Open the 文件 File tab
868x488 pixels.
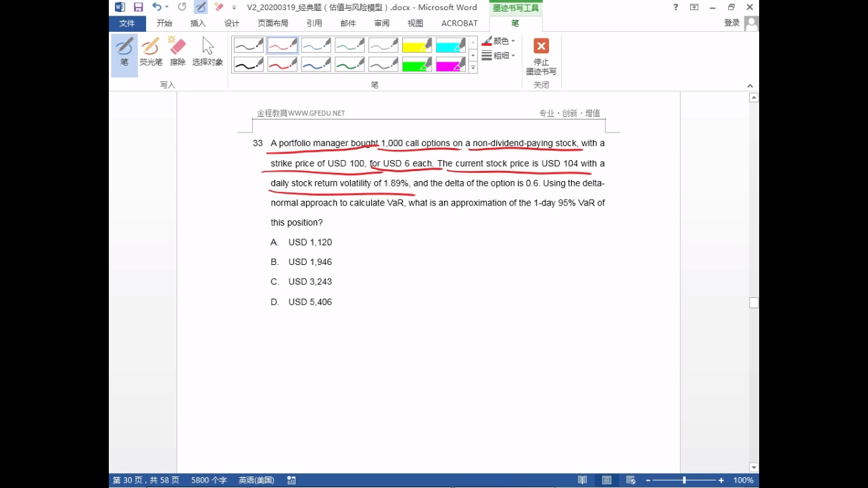pyautogui.click(x=127, y=23)
